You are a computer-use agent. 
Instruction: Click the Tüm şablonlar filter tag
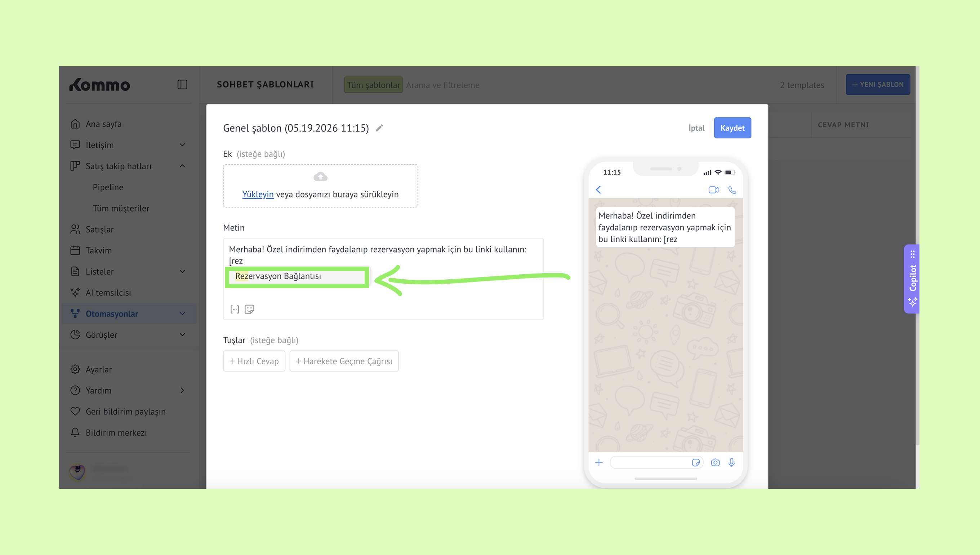click(x=373, y=85)
